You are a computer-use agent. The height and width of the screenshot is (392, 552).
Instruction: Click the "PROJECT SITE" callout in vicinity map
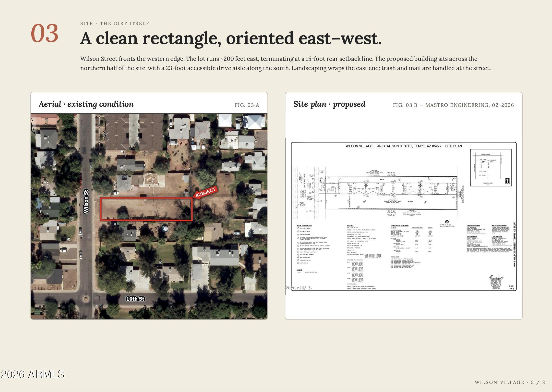493,161
